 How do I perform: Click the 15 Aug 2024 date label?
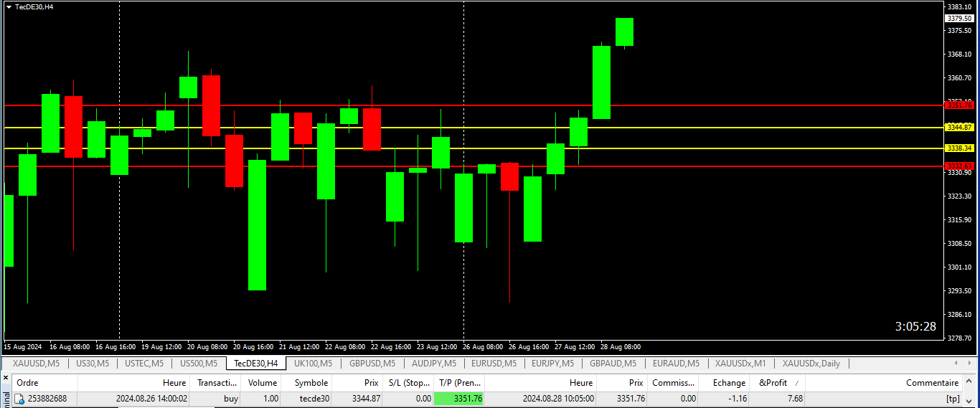[x=23, y=346]
